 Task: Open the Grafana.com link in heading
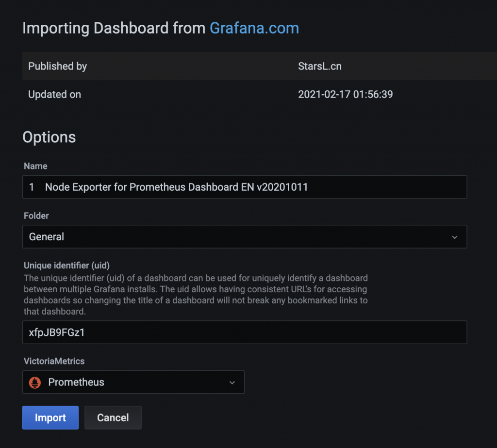254,28
